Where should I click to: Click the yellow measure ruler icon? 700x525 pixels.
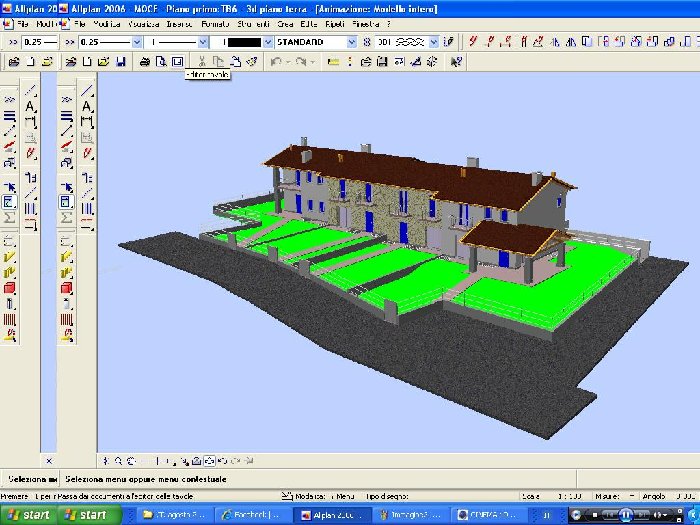pos(333,62)
